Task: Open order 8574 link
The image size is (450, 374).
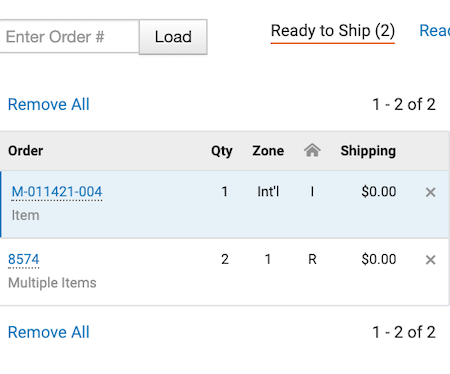Action: coord(24,259)
